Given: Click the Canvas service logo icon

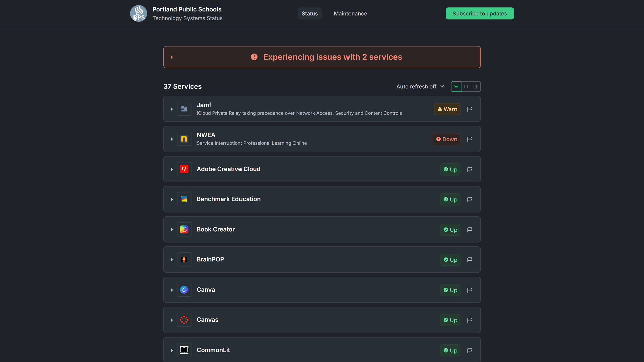Looking at the screenshot, I should (x=184, y=320).
